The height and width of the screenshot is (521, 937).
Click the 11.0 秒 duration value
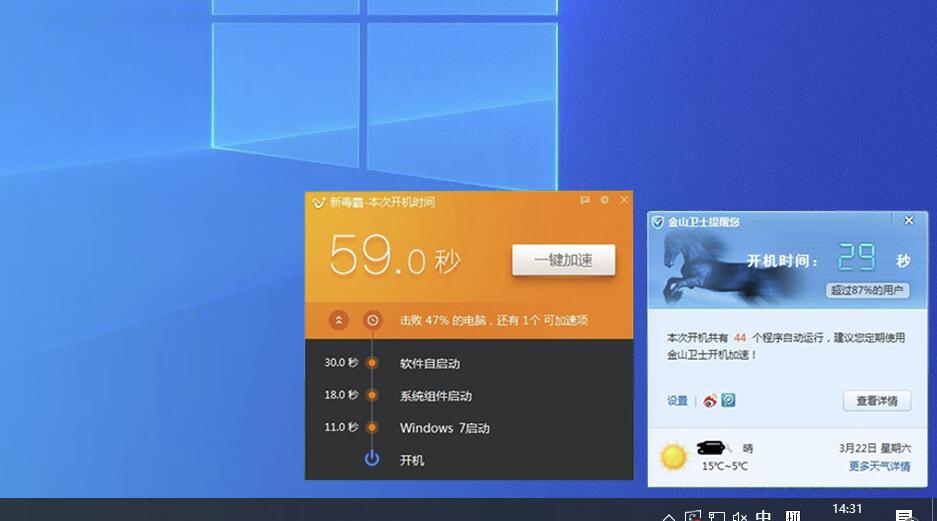pos(341,427)
